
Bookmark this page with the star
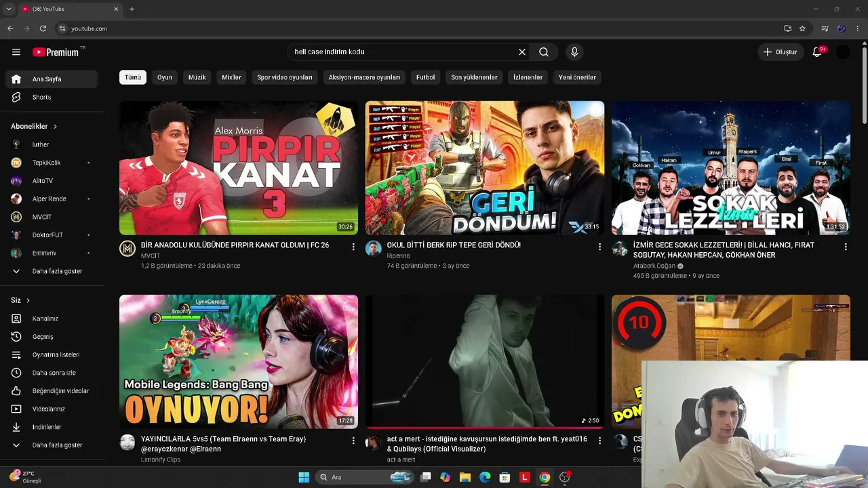click(x=802, y=28)
